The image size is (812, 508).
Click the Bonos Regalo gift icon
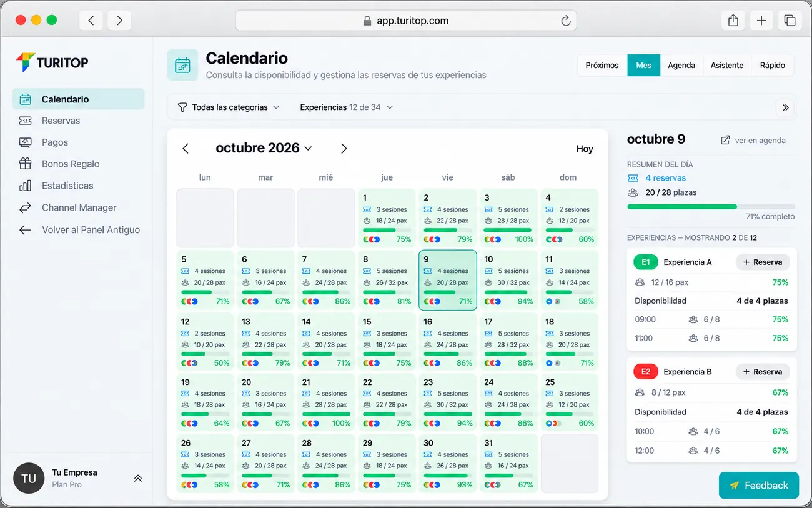coord(25,164)
